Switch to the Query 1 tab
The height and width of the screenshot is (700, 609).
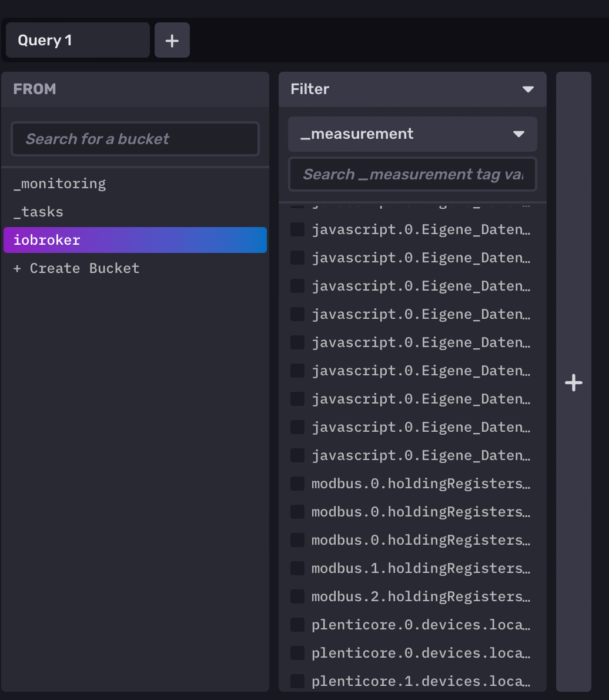[x=77, y=41]
